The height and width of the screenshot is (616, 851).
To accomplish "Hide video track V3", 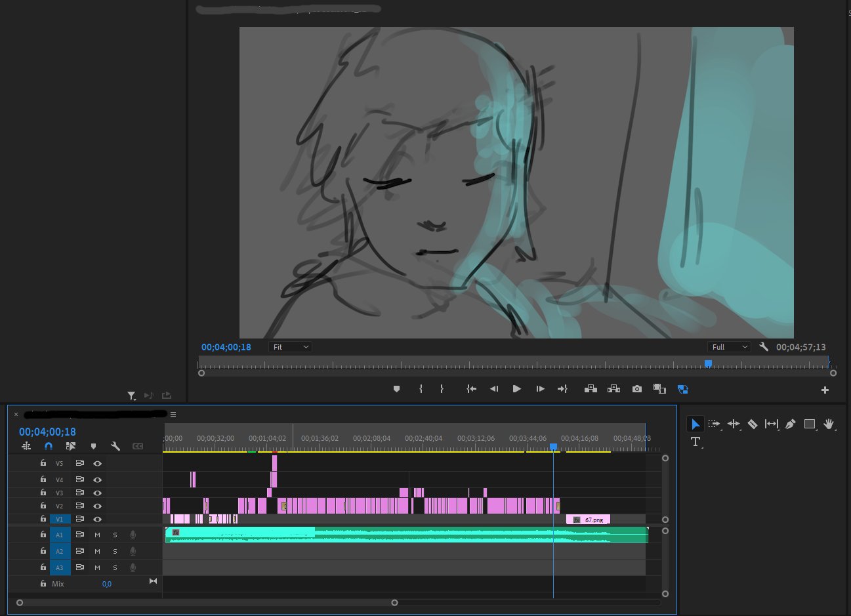I will point(97,493).
